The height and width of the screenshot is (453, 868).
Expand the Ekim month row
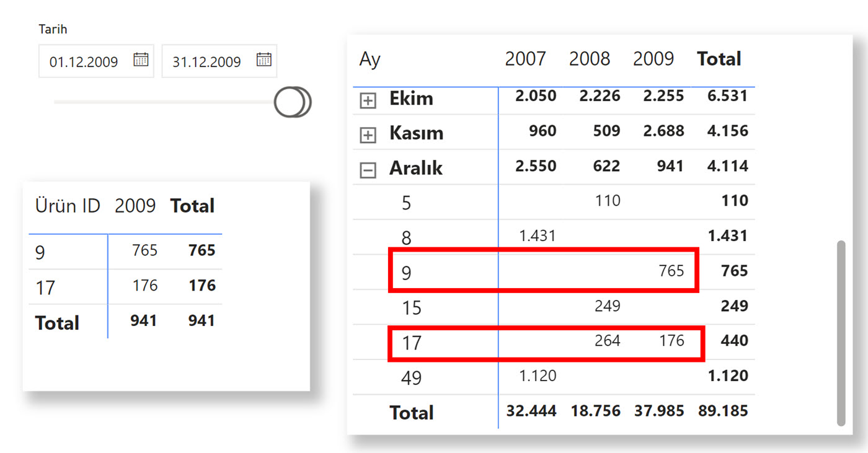tap(368, 100)
